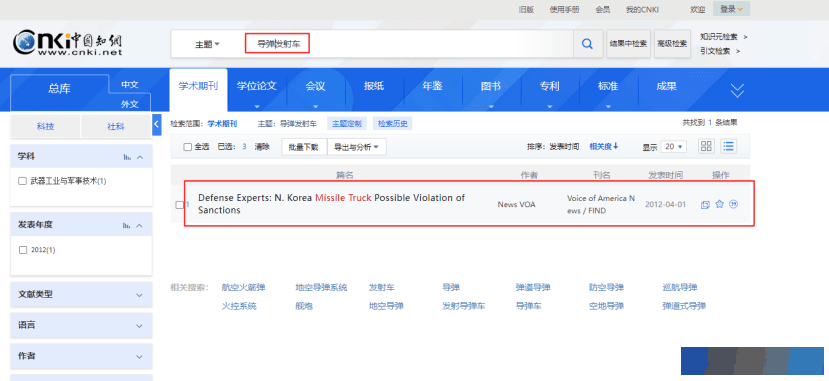829x381 pixels.
Task: Open the 旧版 link in top bar
Action: (x=526, y=10)
